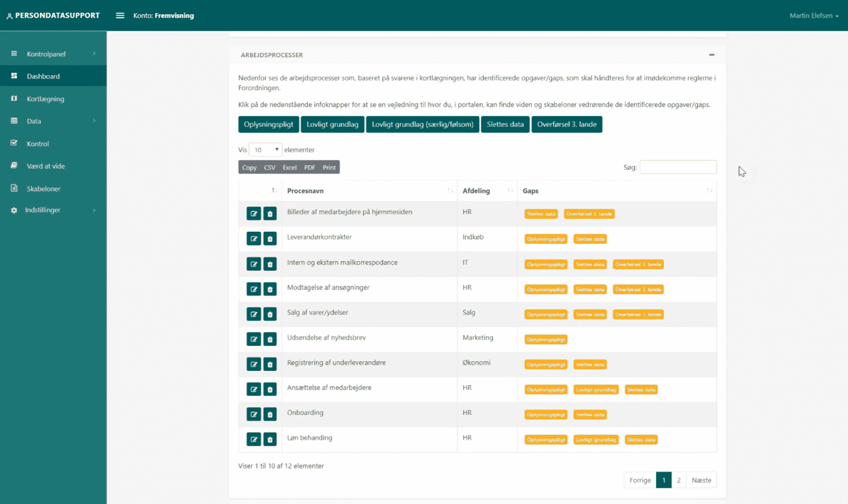Open Kortlægning in the sidebar

[53, 99]
